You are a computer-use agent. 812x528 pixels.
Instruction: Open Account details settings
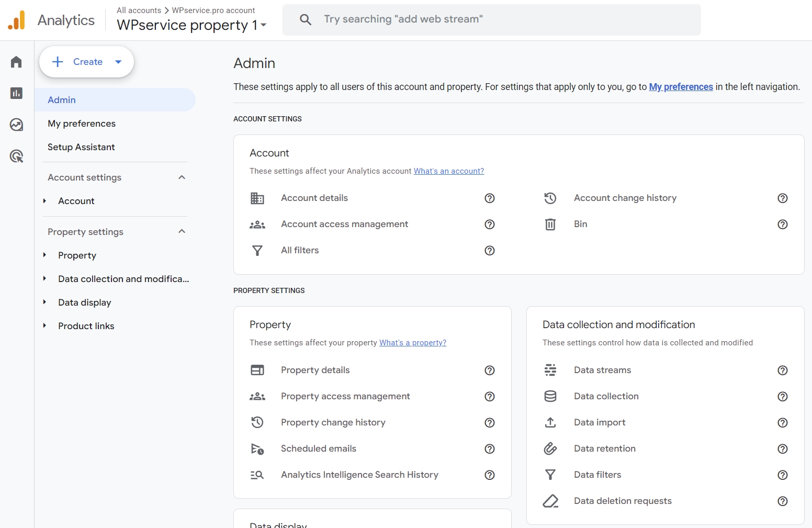point(314,198)
